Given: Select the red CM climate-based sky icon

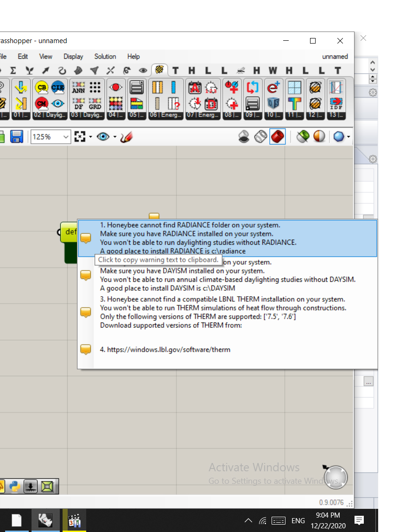Looking at the screenshot, I should pyautogui.click(x=41, y=103).
